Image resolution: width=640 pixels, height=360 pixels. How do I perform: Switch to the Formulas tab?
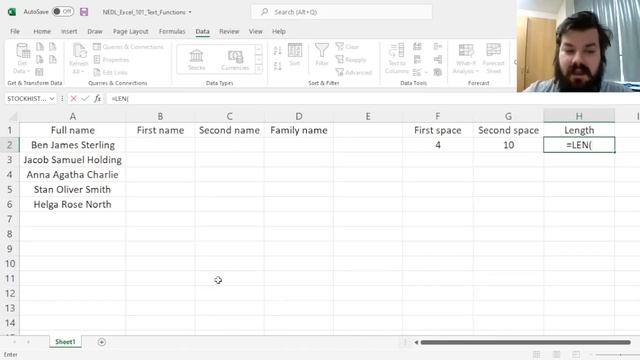point(172,31)
